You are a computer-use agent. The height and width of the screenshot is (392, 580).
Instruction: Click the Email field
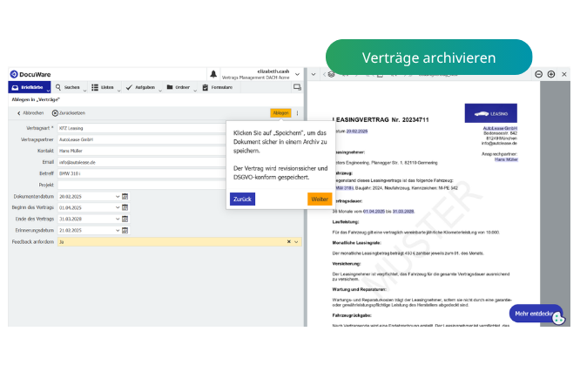tap(142, 162)
